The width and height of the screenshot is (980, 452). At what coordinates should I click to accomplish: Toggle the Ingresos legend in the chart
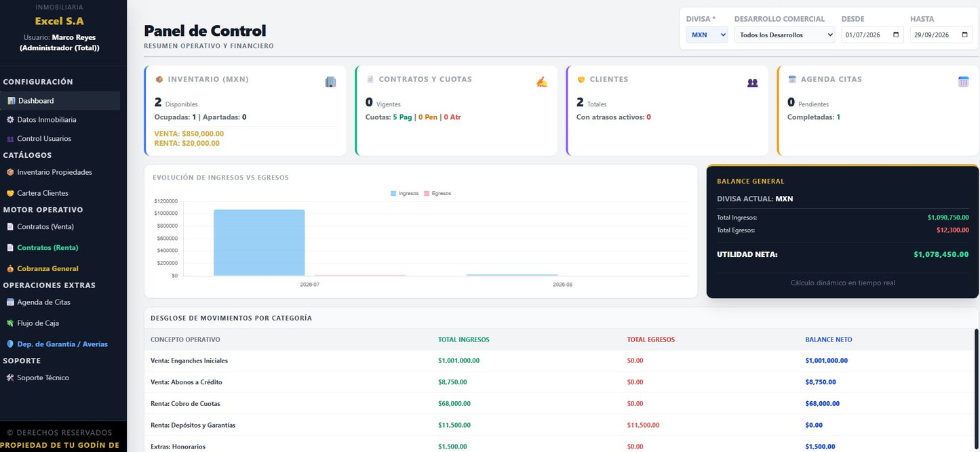405,194
